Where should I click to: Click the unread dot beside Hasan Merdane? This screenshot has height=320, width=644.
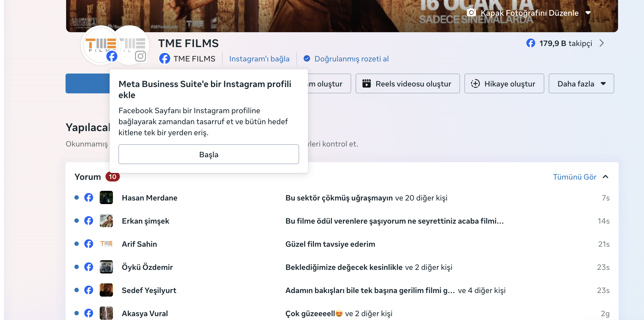77,197
